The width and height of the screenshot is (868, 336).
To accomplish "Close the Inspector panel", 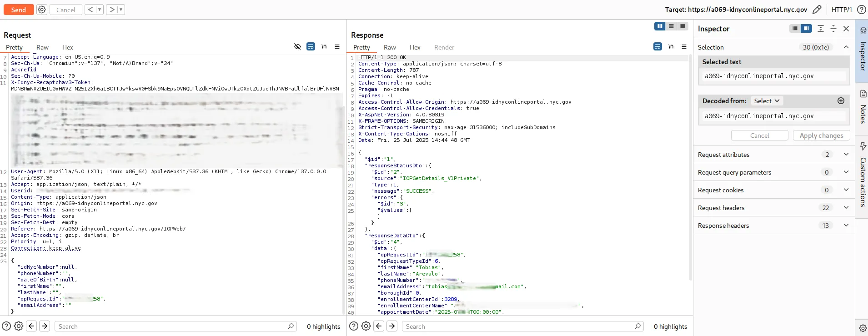I will click(846, 29).
